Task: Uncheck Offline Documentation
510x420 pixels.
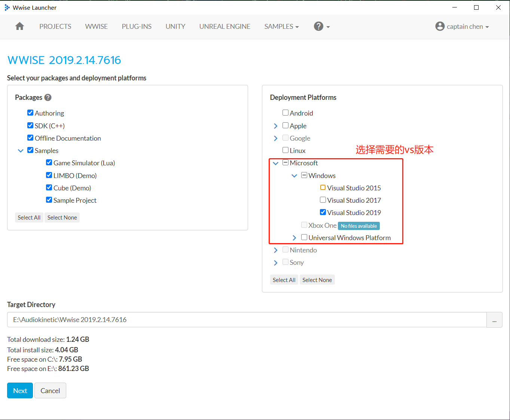Action: pyautogui.click(x=30, y=138)
